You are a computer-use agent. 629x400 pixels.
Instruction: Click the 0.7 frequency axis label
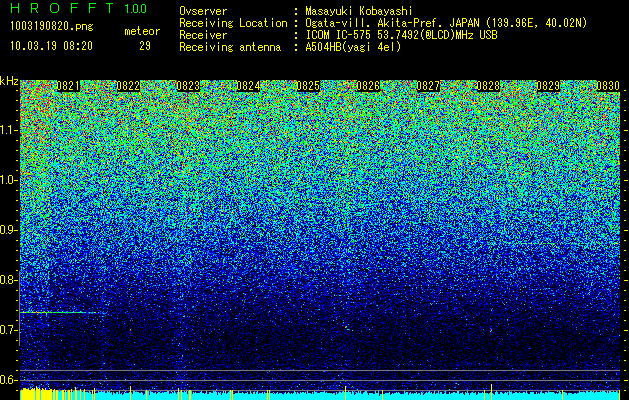coord(9,330)
